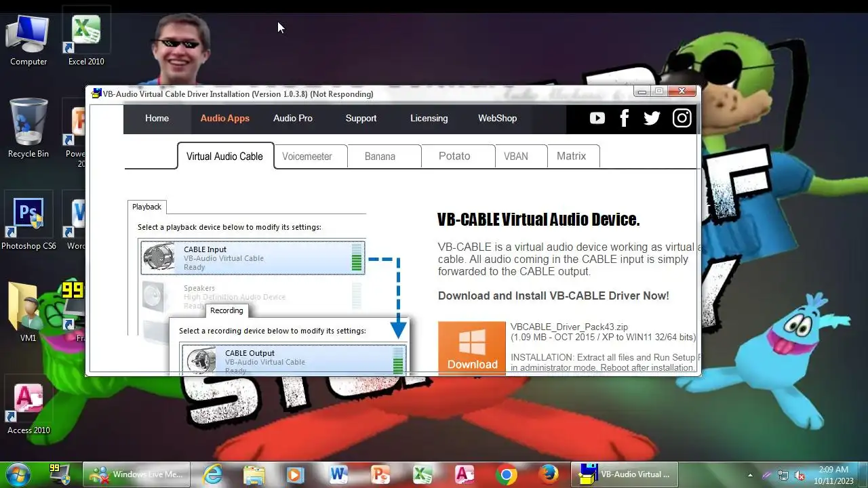Launch Firefox from the taskbar

(548, 474)
